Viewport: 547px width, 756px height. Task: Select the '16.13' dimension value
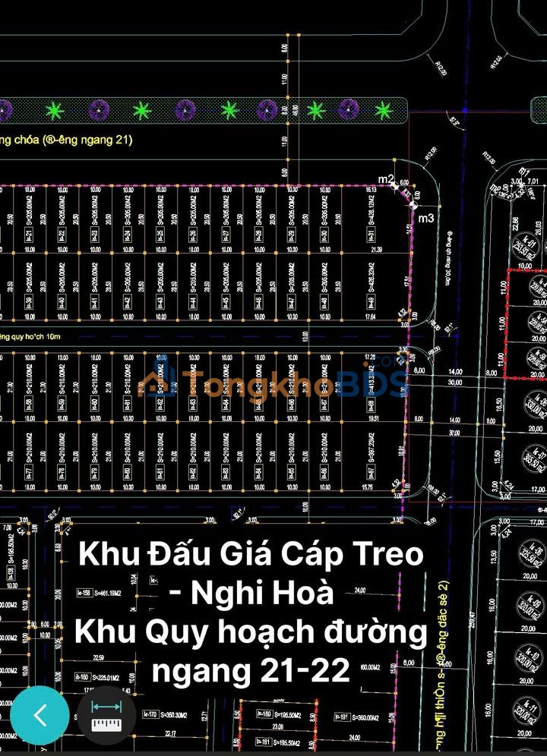(x=372, y=190)
